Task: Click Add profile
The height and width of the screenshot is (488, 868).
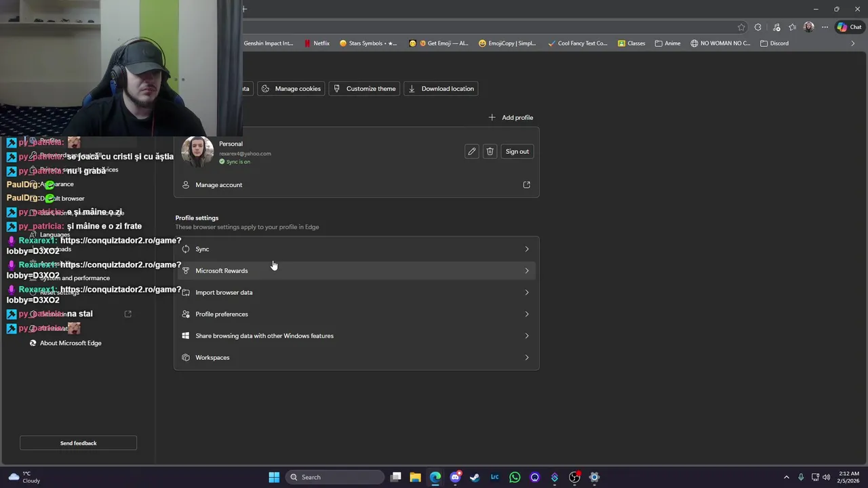Action: (511, 117)
